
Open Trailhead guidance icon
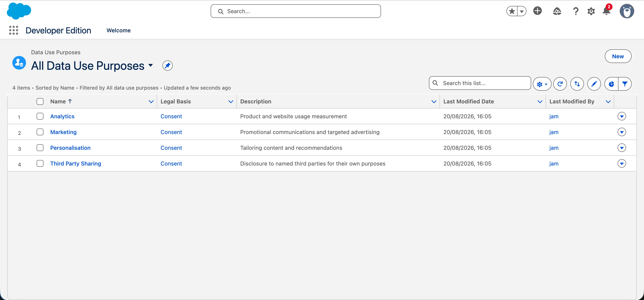pos(557,11)
